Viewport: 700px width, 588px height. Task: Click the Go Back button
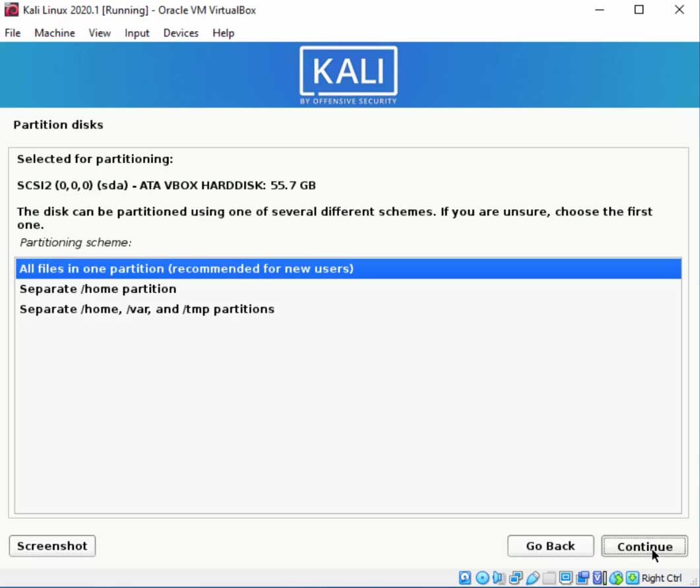pyautogui.click(x=550, y=546)
